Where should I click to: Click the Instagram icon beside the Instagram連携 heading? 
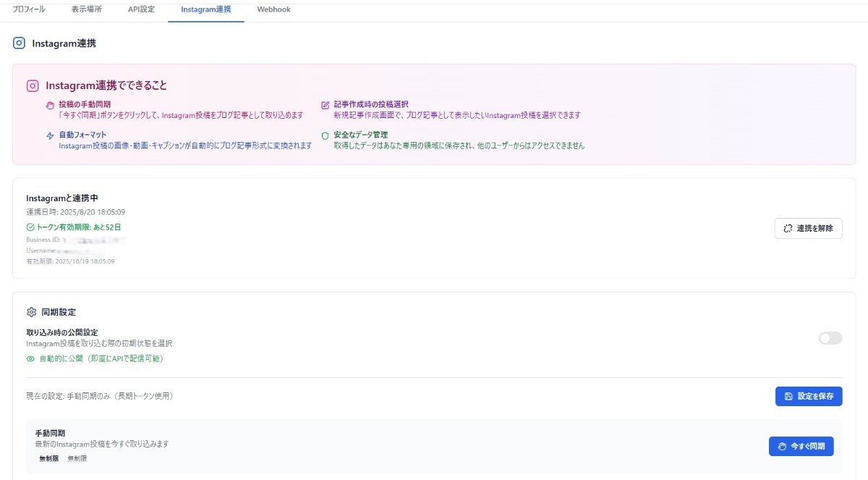[x=19, y=43]
